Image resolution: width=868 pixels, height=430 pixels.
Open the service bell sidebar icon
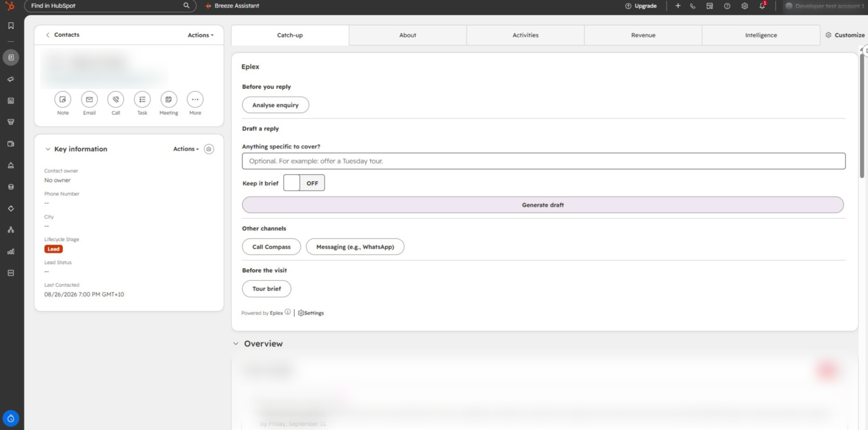[11, 165]
